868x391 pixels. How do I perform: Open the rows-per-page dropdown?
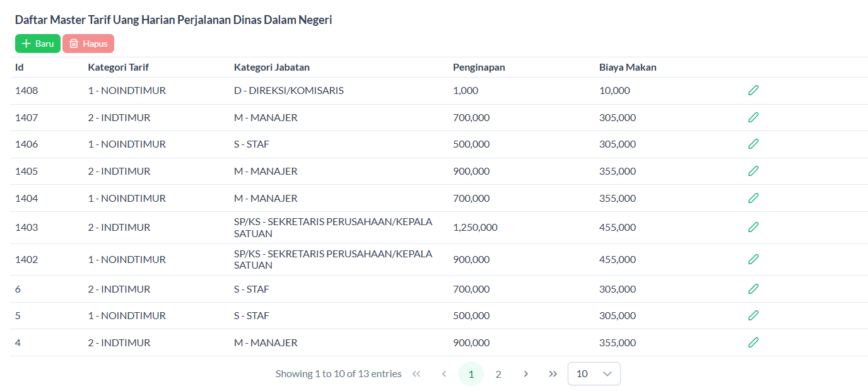point(594,373)
